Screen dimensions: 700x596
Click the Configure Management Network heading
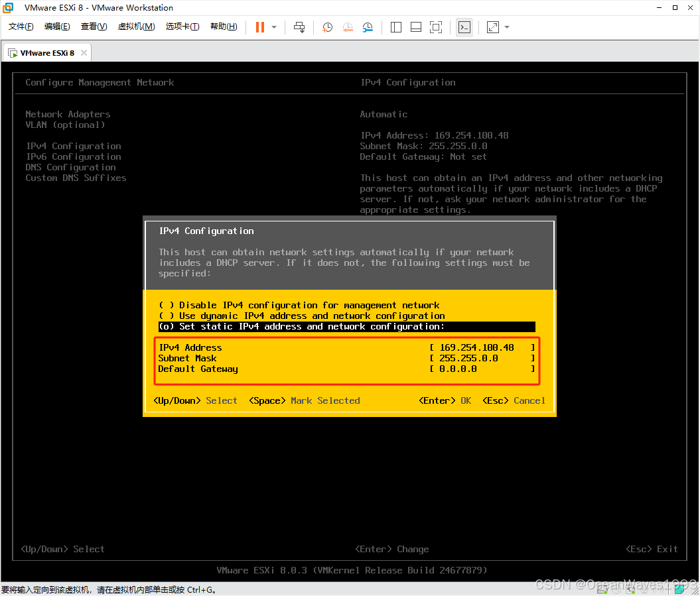100,82
